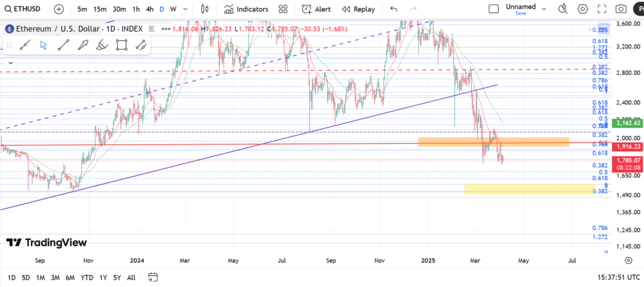The height and width of the screenshot is (287, 644).
Task: Click the Replay button
Action: [358, 9]
